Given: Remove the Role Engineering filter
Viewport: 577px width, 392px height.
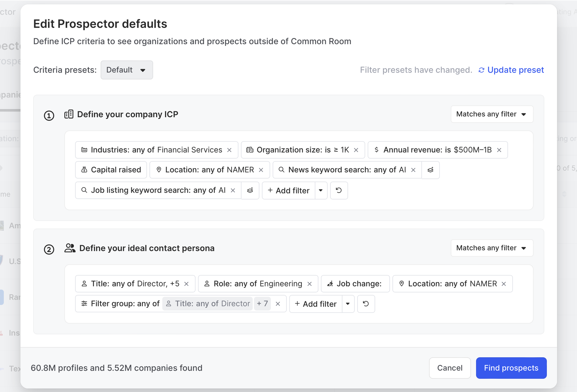Looking at the screenshot, I should pos(310,284).
